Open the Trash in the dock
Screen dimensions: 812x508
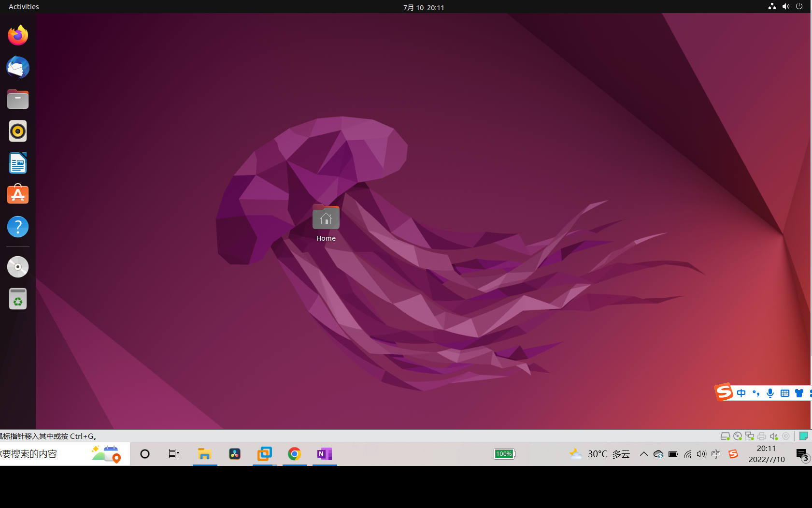[18, 299]
